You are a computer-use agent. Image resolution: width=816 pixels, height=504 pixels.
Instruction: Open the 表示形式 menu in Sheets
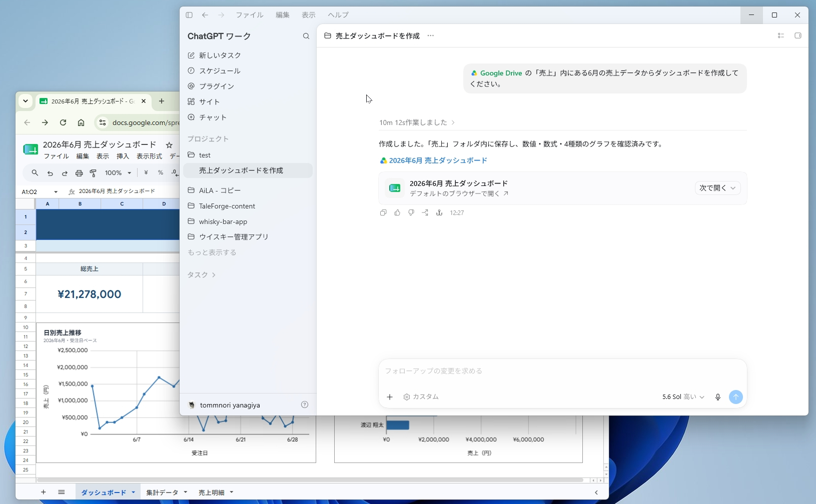click(x=149, y=156)
